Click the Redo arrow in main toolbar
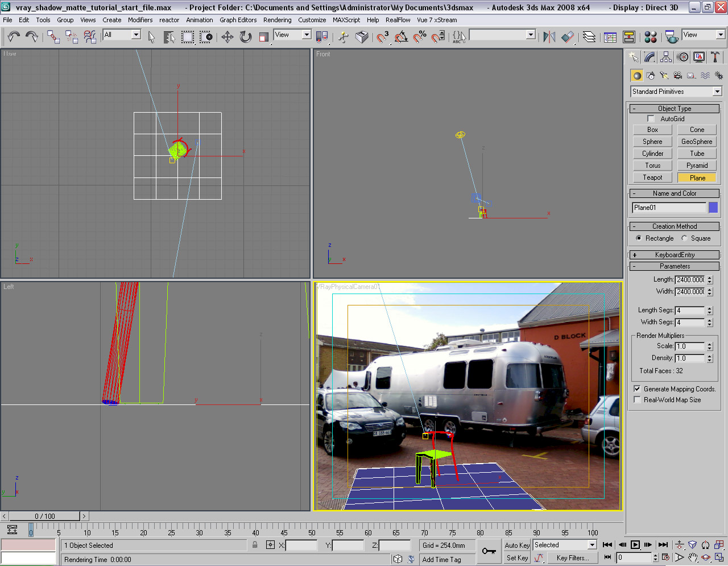The width and height of the screenshot is (728, 566). pyautogui.click(x=32, y=37)
